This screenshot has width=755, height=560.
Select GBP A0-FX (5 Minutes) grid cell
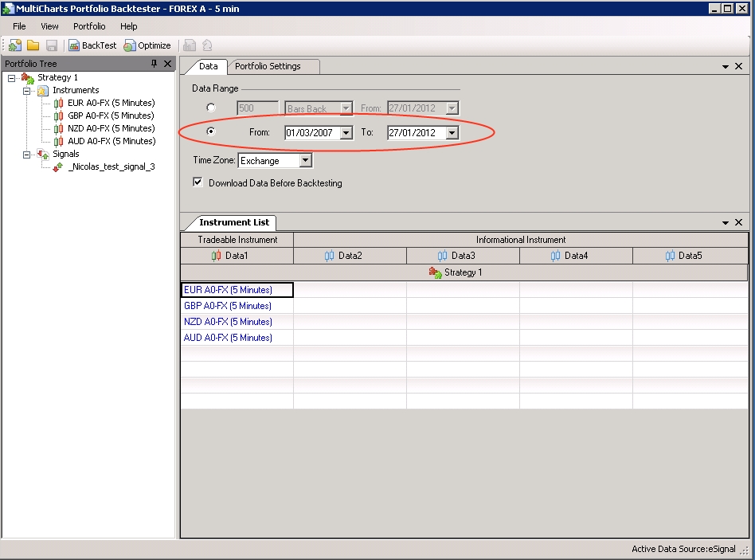(x=237, y=306)
